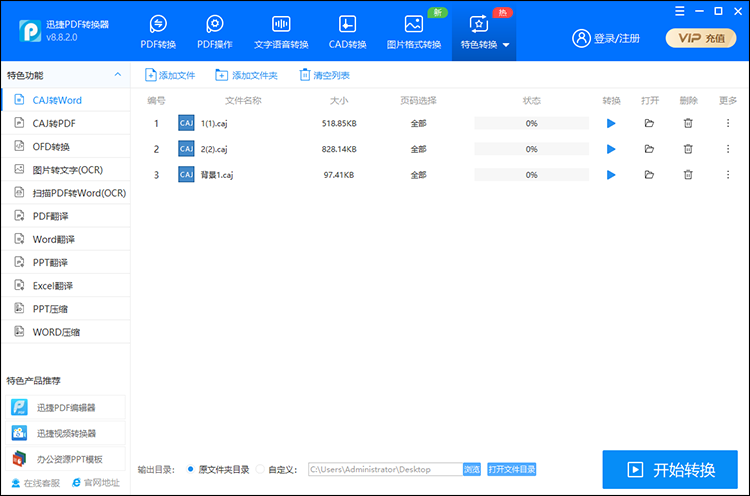750x496 pixels.
Task: Click the 0% progress bar of 背景1.caj
Action: 531,175
